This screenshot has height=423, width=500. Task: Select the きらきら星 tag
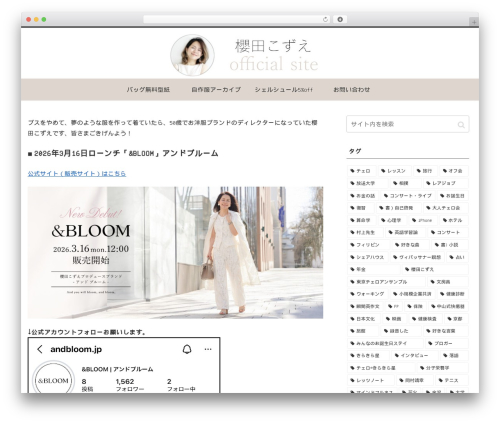[368, 356]
